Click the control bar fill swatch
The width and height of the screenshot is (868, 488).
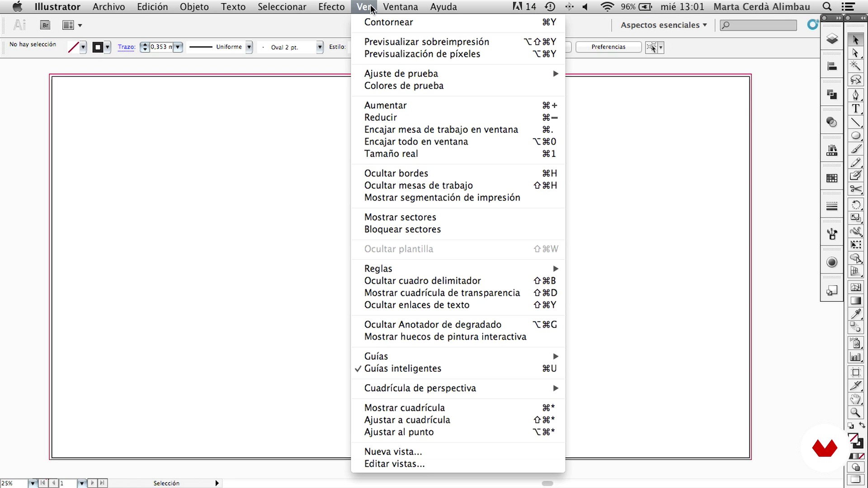73,47
